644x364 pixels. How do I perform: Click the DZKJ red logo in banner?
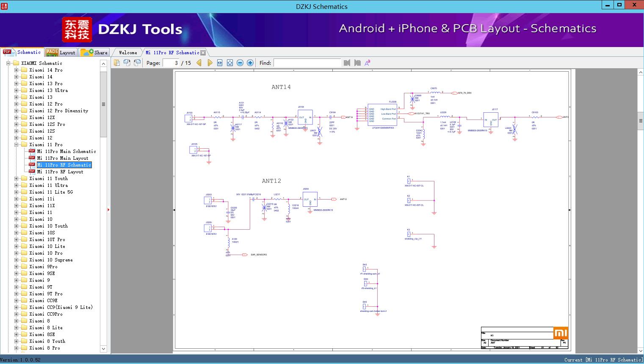click(x=77, y=29)
